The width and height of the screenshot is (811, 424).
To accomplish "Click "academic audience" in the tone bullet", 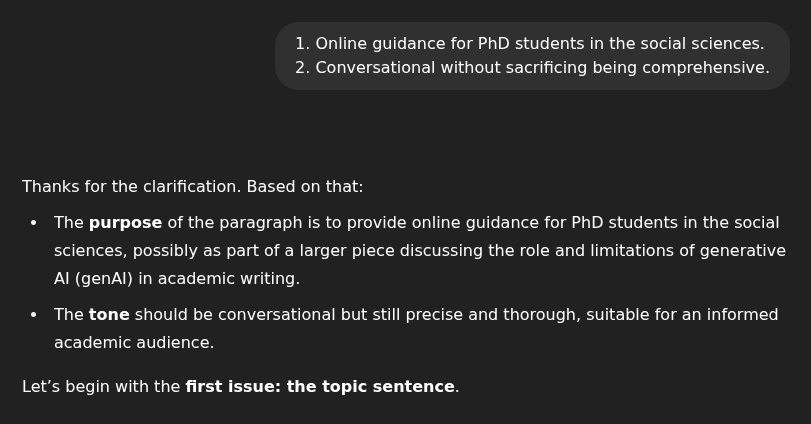I will [133, 343].
